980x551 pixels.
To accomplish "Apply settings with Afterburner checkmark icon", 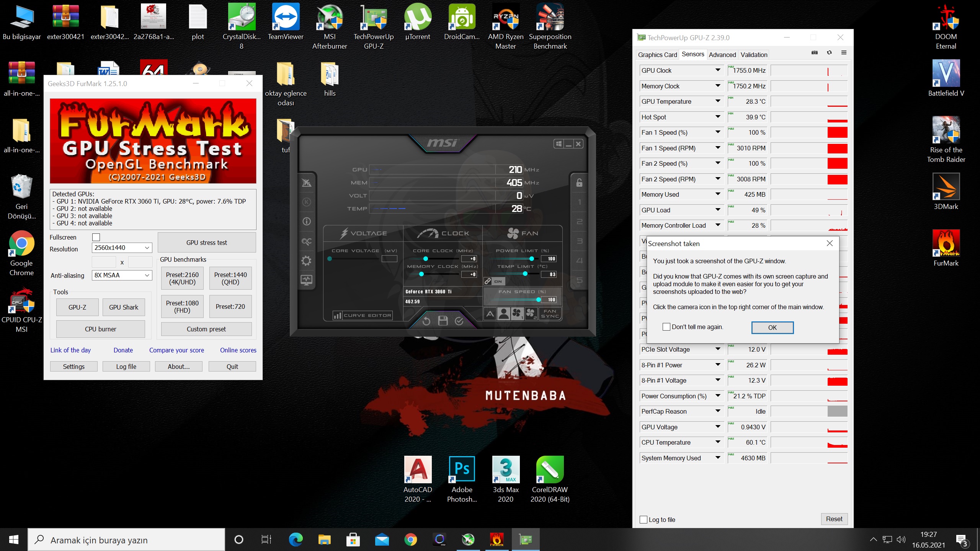I will [x=459, y=321].
